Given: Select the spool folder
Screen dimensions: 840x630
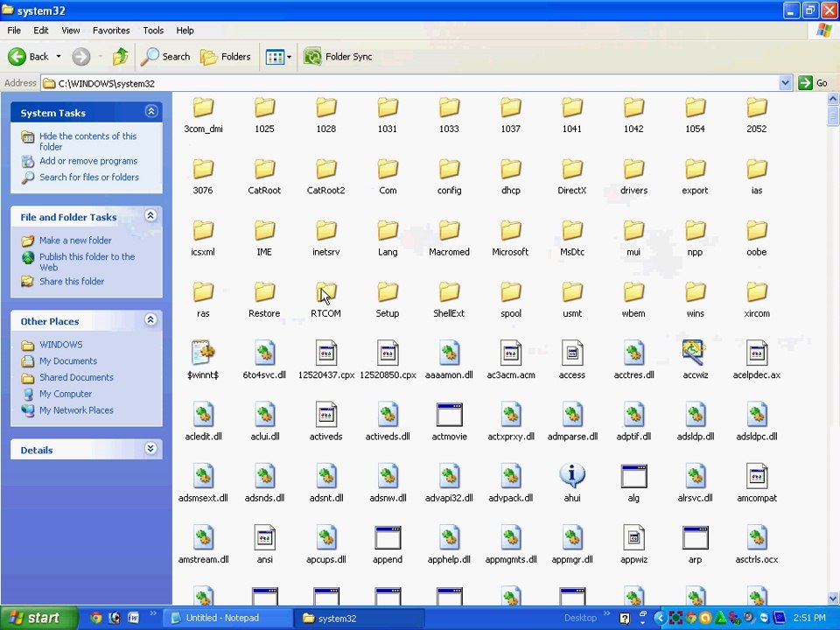Looking at the screenshot, I should [510, 299].
